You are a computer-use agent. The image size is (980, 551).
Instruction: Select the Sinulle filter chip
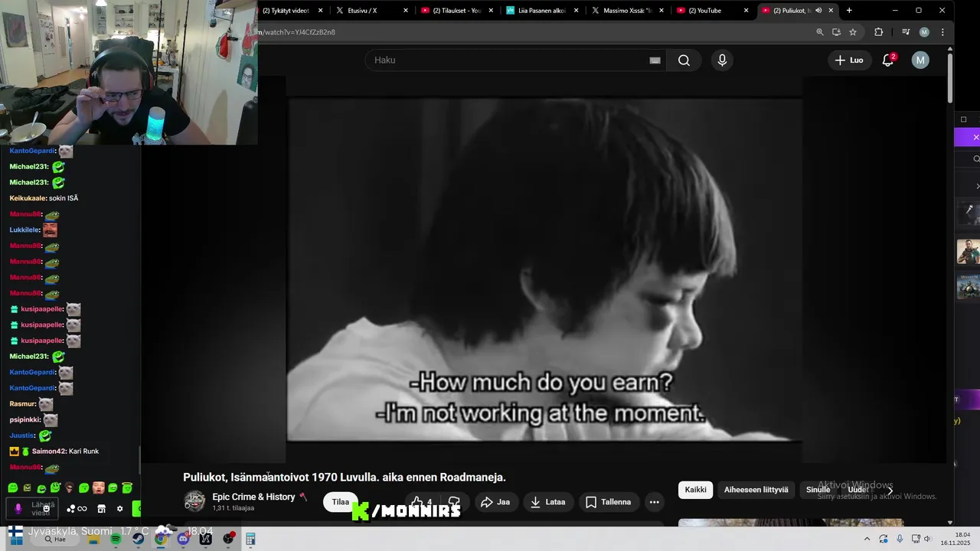tap(818, 490)
